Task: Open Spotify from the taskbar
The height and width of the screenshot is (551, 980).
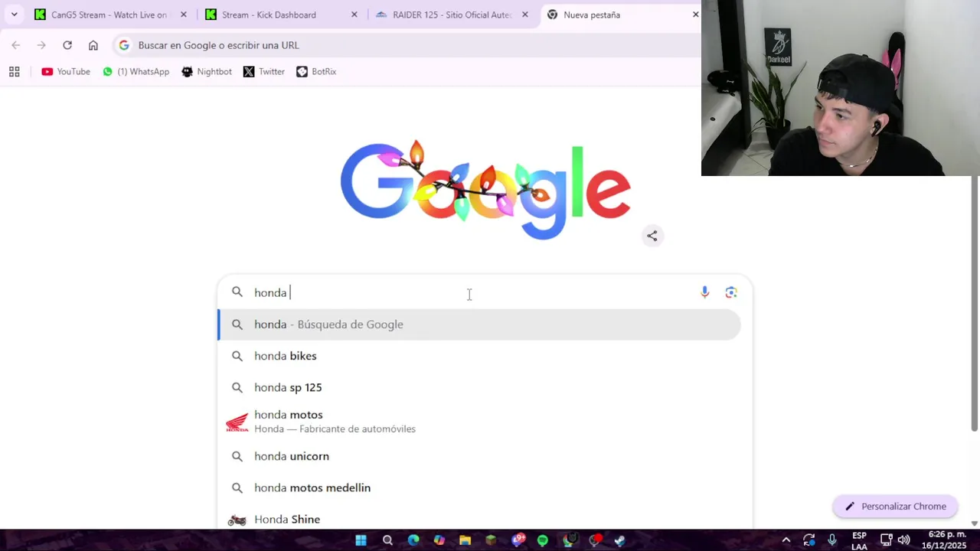Action: click(543, 540)
